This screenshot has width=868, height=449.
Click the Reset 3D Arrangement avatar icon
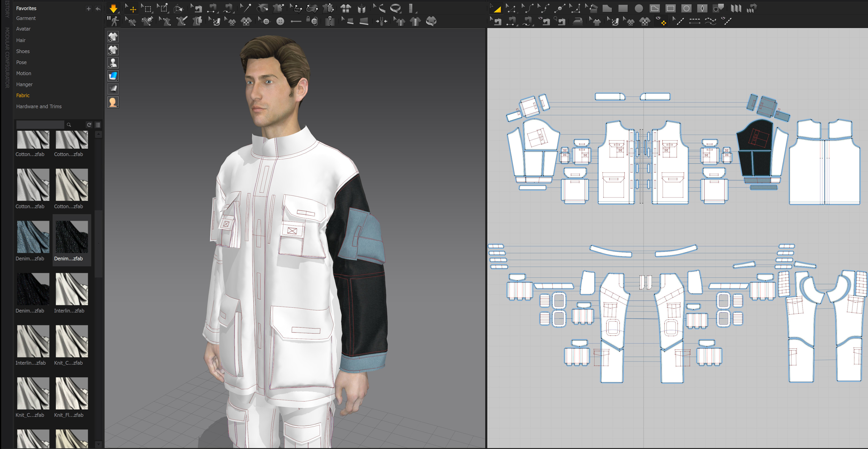click(362, 9)
